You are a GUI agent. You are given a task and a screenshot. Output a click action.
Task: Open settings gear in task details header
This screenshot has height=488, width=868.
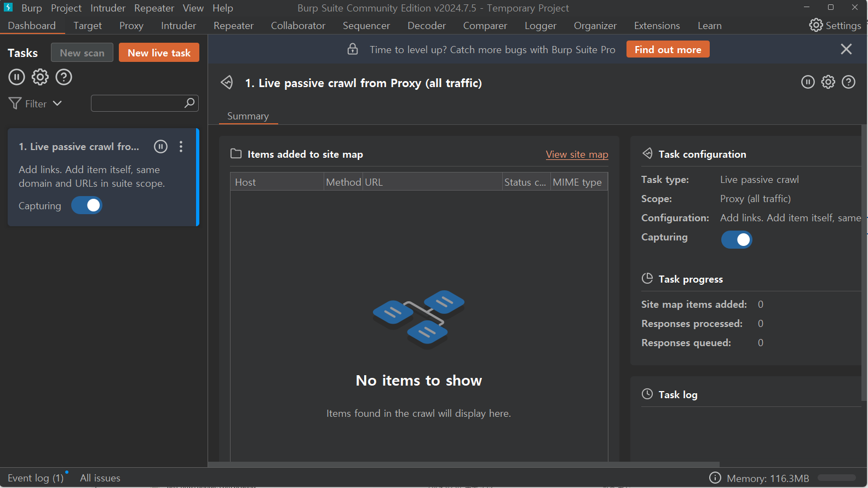tap(828, 82)
